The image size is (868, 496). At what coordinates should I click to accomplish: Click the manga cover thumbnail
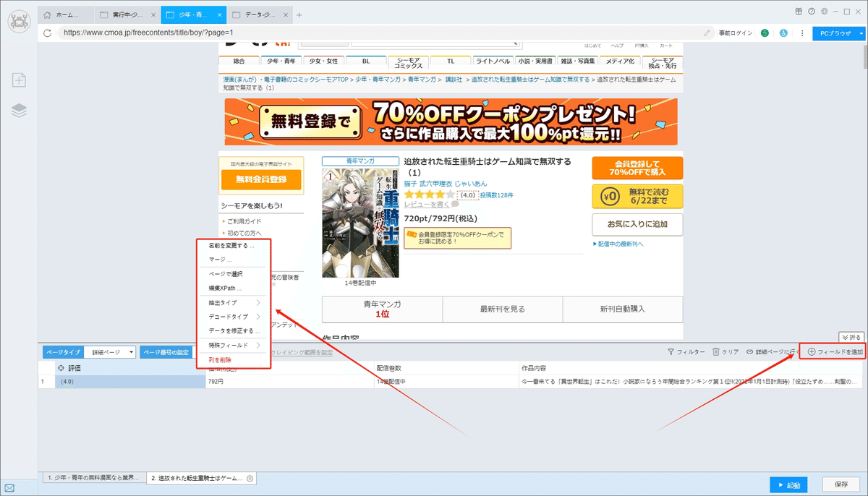[360, 223]
